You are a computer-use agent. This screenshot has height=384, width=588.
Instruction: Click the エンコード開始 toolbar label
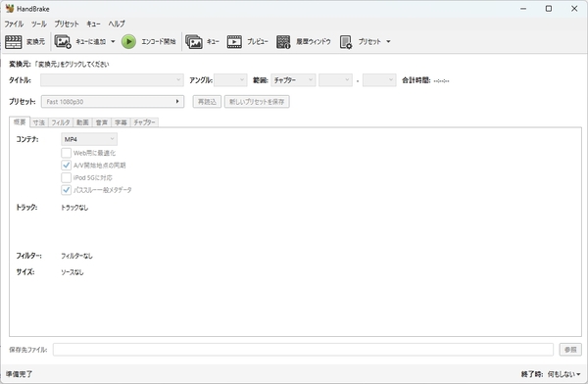(x=159, y=41)
